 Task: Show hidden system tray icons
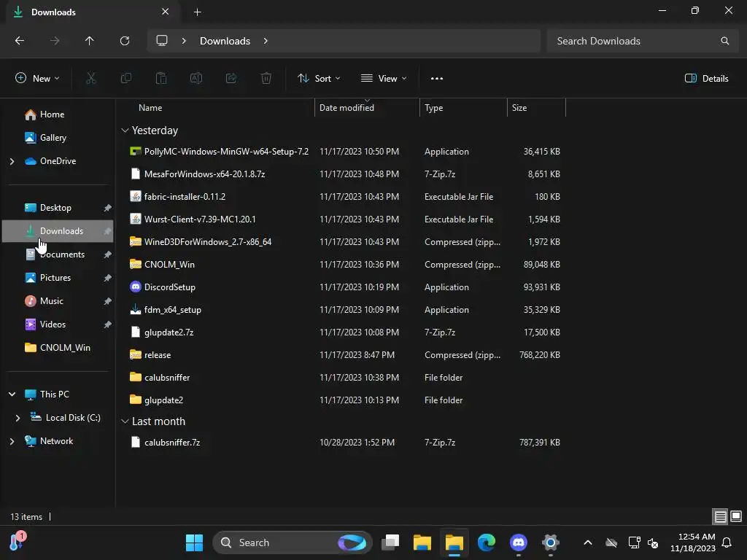(588, 542)
